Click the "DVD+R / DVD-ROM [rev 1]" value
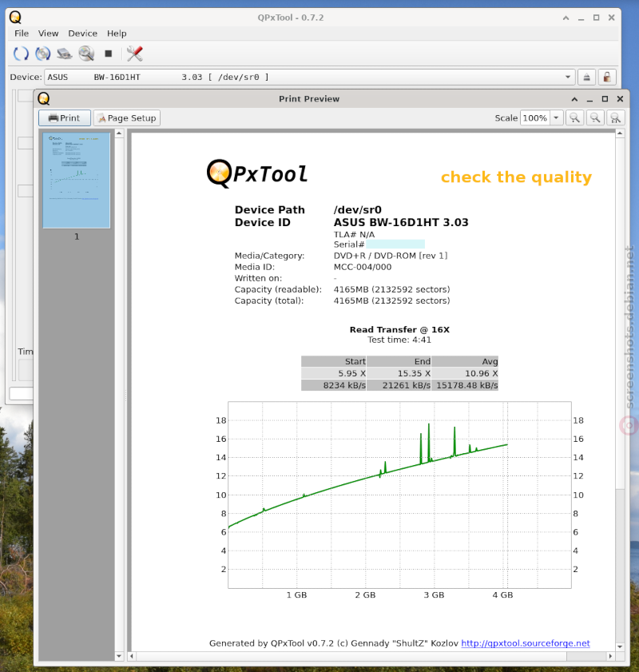This screenshot has width=639, height=672. tap(391, 256)
